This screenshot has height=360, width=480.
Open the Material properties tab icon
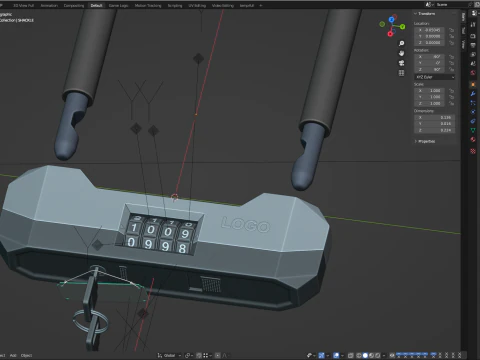pos(473,139)
